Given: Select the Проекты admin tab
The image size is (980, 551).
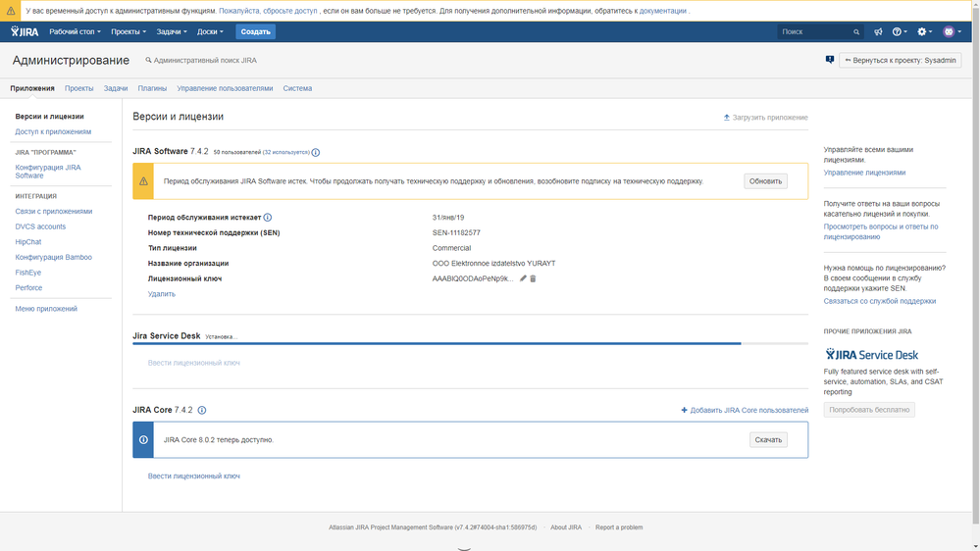Looking at the screenshot, I should [x=78, y=88].
